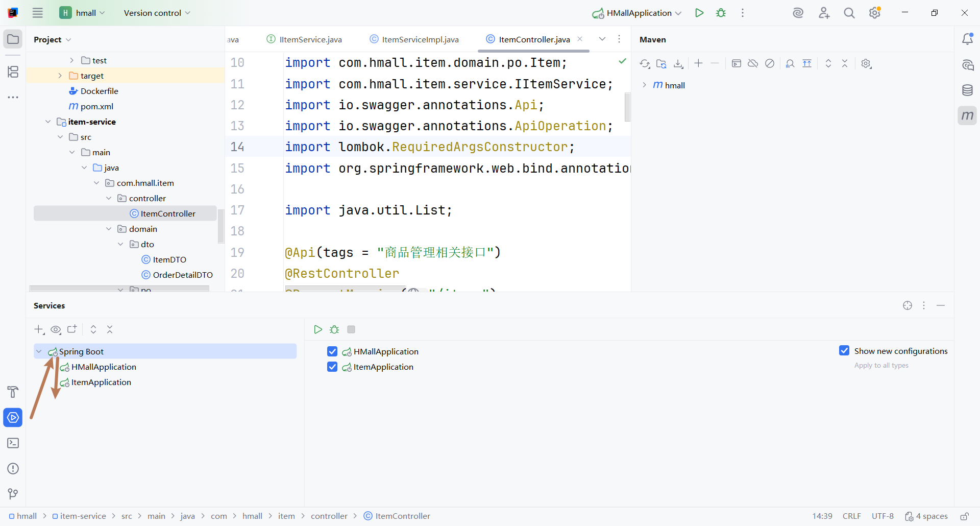Screen dimensions: 980x526
Task: Show hidden editor tabs dropdown
Action: (x=602, y=39)
